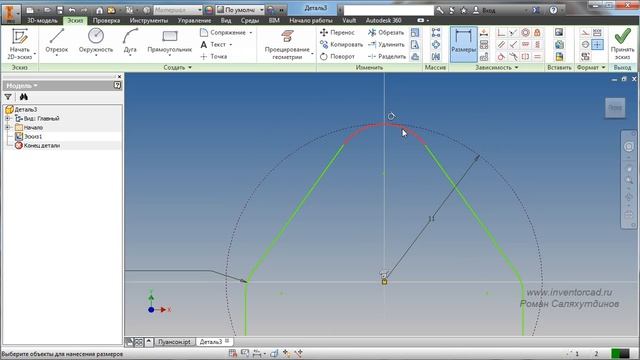The height and width of the screenshot is (360, 640).
Task: Select the Обрезать trim tool
Action: (386, 32)
